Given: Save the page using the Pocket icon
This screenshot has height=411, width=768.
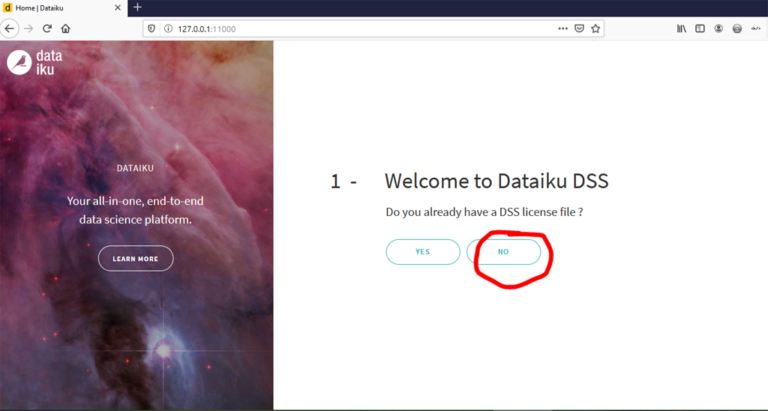Looking at the screenshot, I should pyautogui.click(x=579, y=28).
